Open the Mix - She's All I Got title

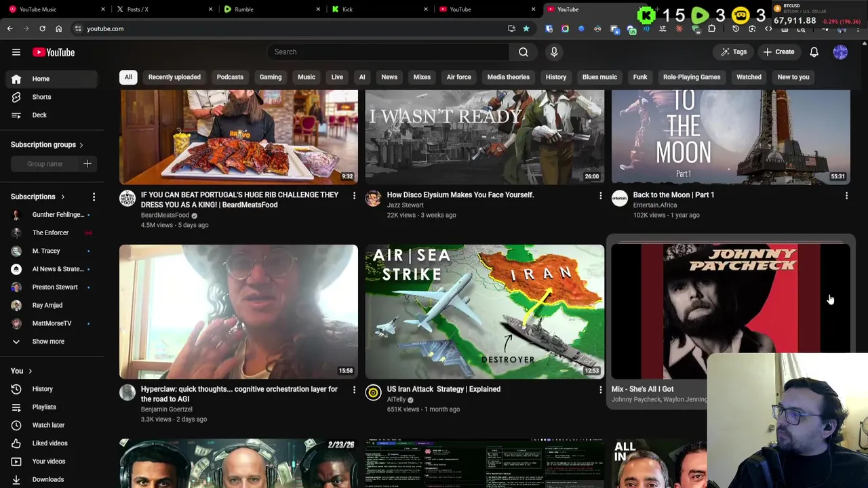(x=642, y=389)
